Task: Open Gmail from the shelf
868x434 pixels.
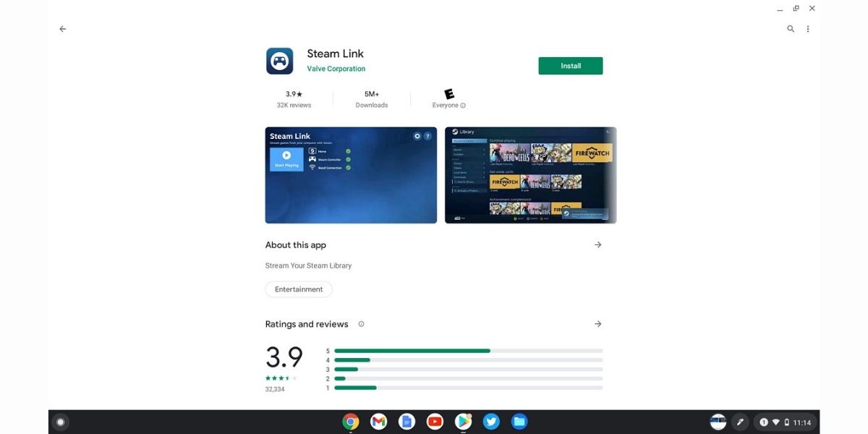Action: click(x=378, y=421)
